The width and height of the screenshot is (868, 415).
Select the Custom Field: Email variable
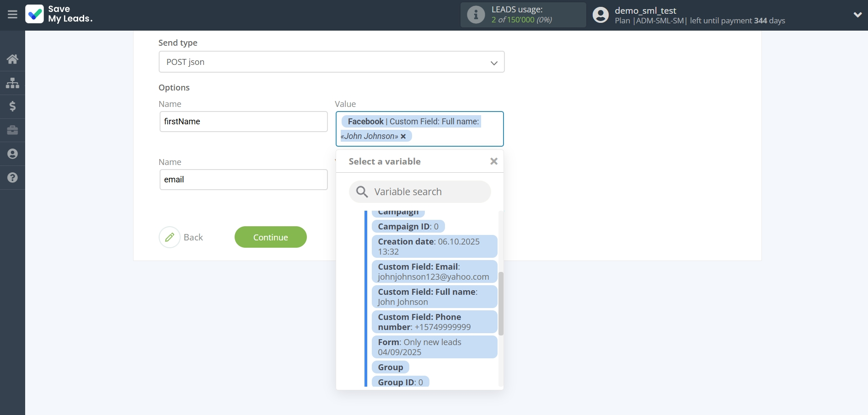pyautogui.click(x=434, y=271)
